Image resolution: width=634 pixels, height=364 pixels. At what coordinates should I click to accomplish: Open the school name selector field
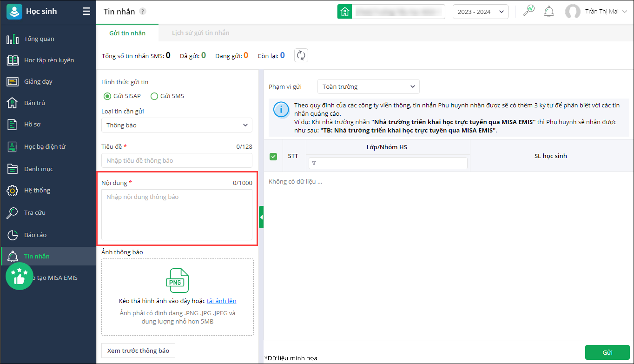pos(398,12)
